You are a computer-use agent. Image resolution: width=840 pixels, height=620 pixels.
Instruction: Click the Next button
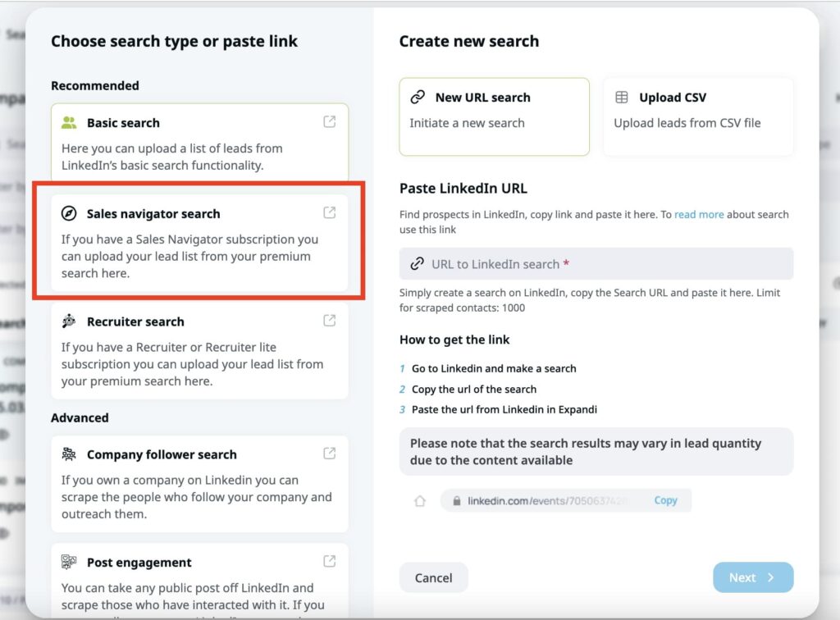(x=751, y=577)
